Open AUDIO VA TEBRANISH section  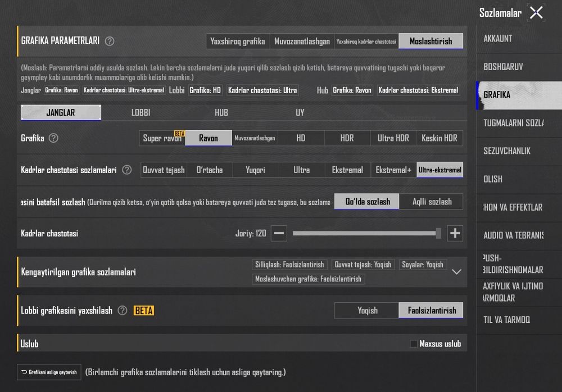pos(519,236)
